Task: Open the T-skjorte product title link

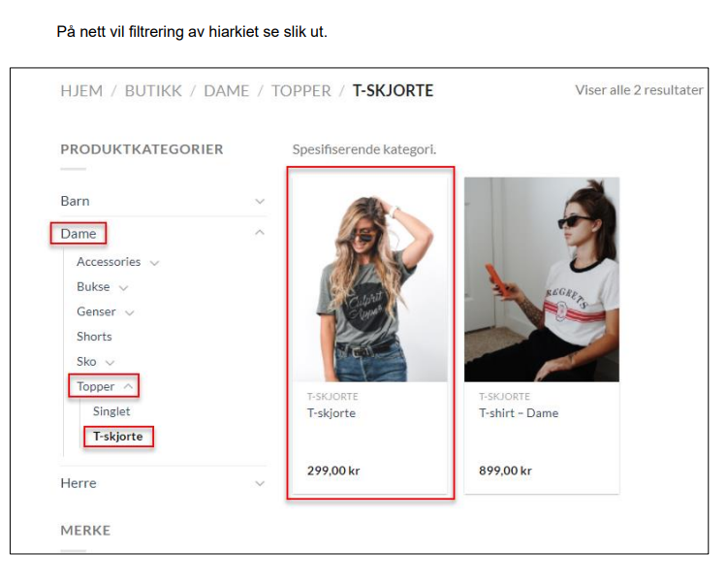Action: pos(332,413)
